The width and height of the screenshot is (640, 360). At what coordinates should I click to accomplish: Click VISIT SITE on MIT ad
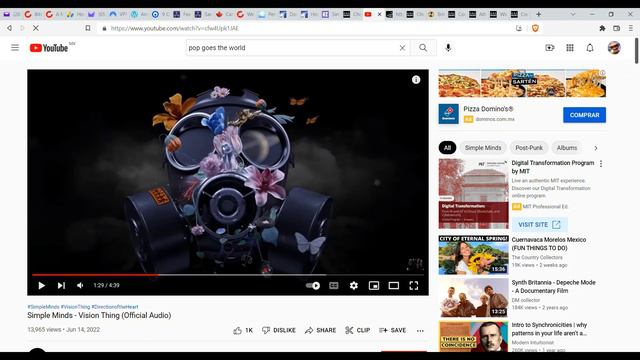coord(539,224)
